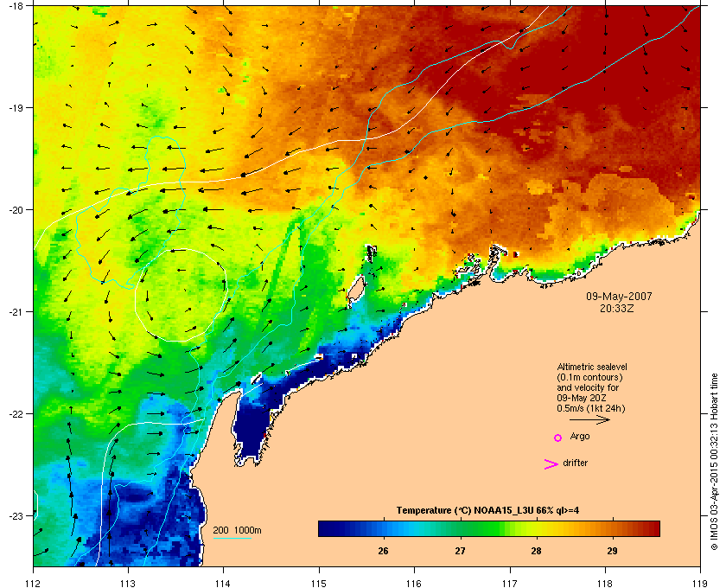Select the time text 20:33Z

(x=617, y=308)
